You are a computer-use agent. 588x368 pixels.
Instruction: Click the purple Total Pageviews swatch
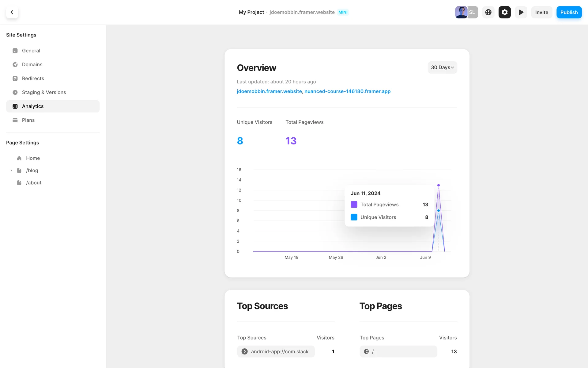[x=354, y=205]
